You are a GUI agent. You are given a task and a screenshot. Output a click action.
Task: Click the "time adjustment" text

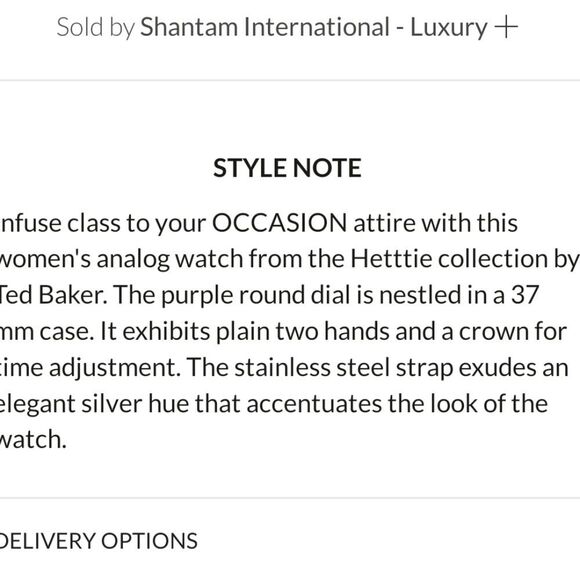[87, 368]
